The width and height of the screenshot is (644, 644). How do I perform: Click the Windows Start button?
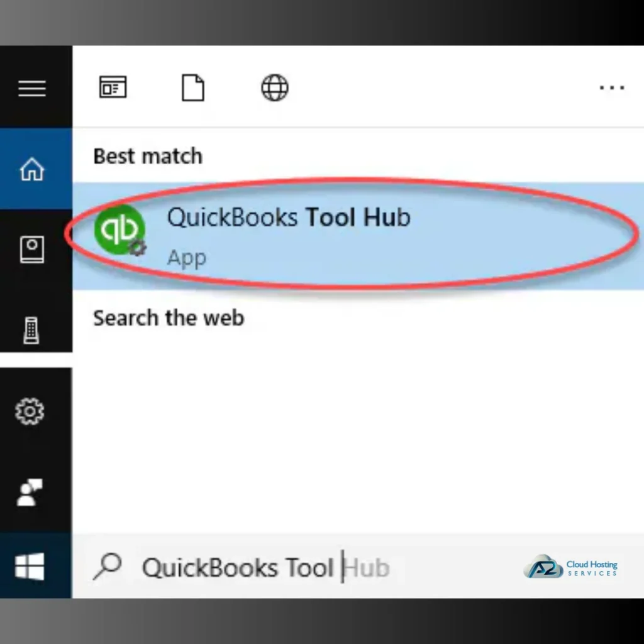coord(30,566)
